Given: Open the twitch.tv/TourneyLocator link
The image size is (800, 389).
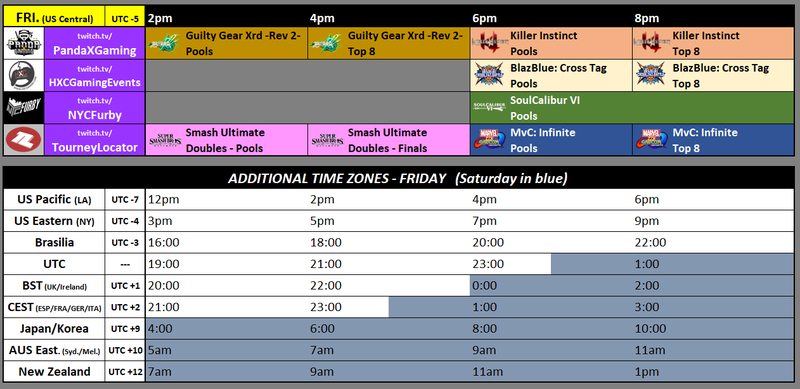Looking at the screenshot, I should 95,140.
